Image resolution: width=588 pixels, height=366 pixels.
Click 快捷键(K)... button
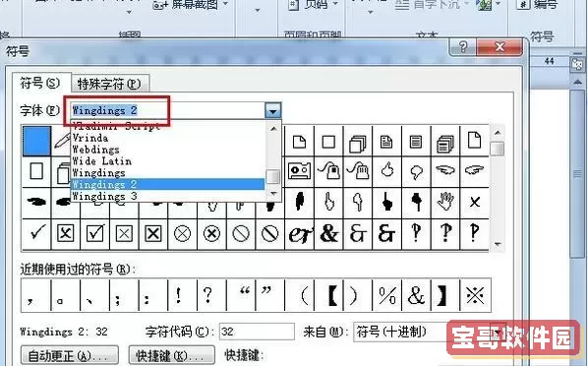pos(172,355)
